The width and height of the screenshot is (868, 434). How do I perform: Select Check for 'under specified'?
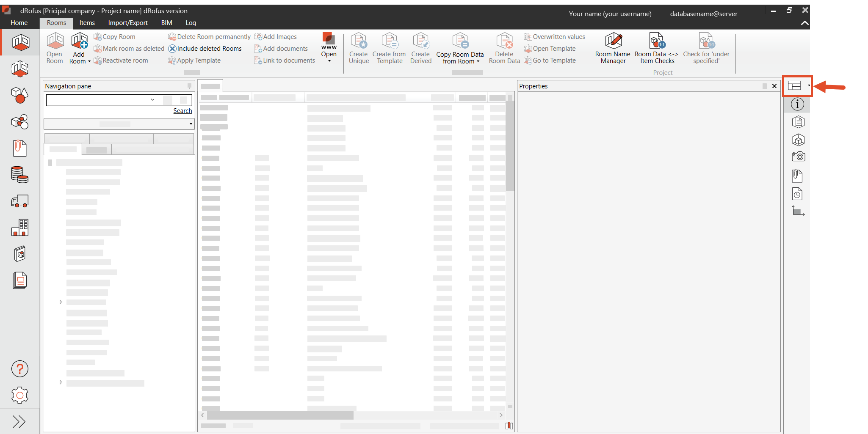(x=706, y=48)
